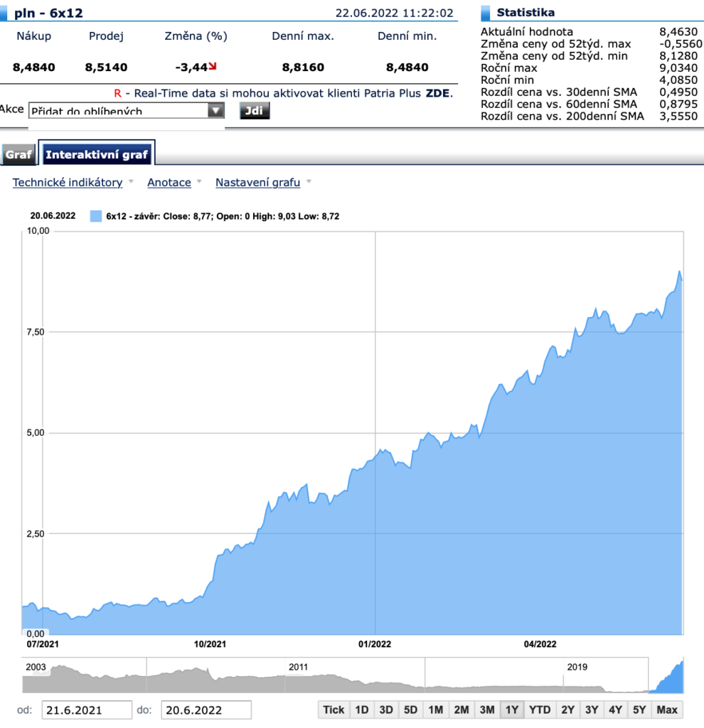Click the Denní max. value 8,8160
Screen dimensions: 704x728
[303, 68]
